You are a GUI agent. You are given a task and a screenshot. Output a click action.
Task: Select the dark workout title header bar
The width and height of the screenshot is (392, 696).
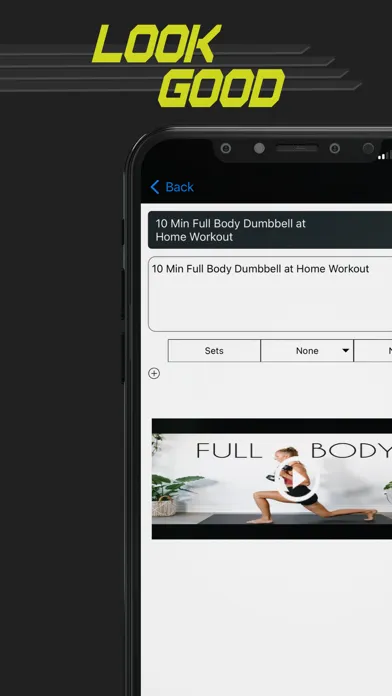tap(270, 230)
